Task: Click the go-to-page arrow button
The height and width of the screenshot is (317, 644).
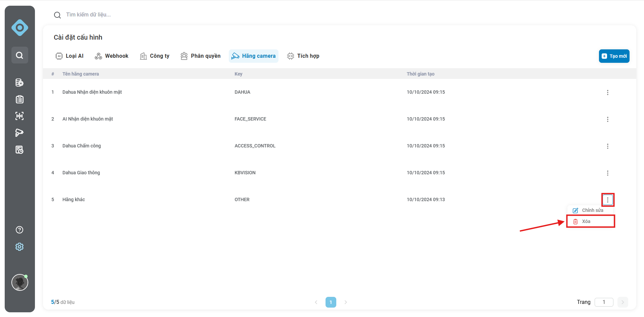Action: tap(622, 302)
